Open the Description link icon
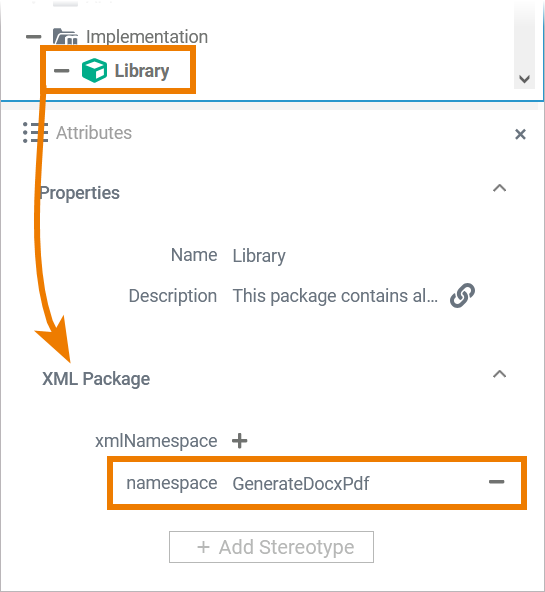The width and height of the screenshot is (545, 592). (462, 295)
